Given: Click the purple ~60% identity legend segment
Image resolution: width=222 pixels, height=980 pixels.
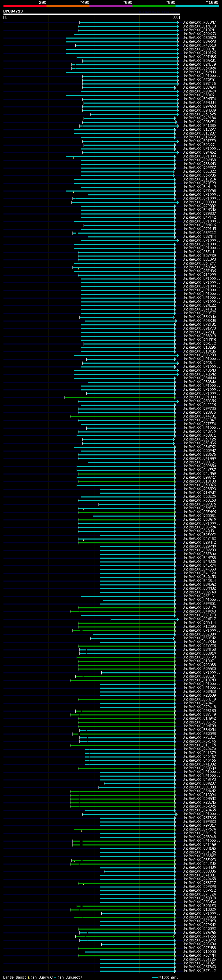Looking at the screenshot, I should [111, 6].
